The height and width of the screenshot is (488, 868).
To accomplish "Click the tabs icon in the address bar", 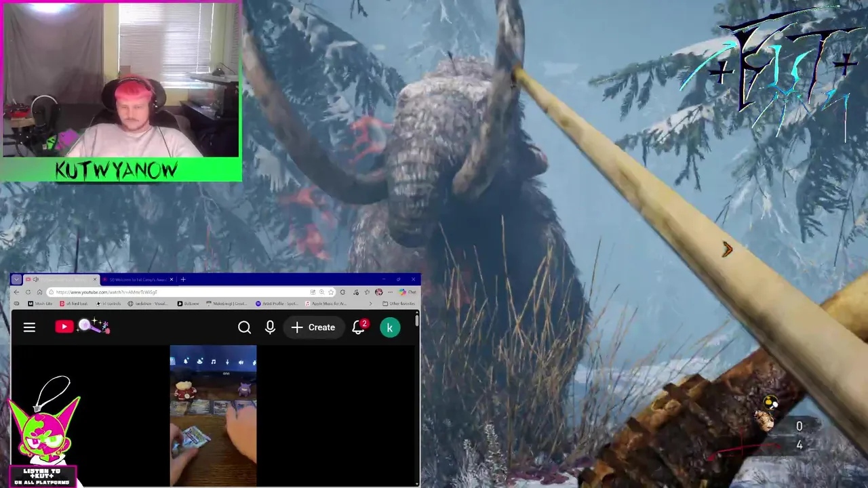I will (x=313, y=292).
